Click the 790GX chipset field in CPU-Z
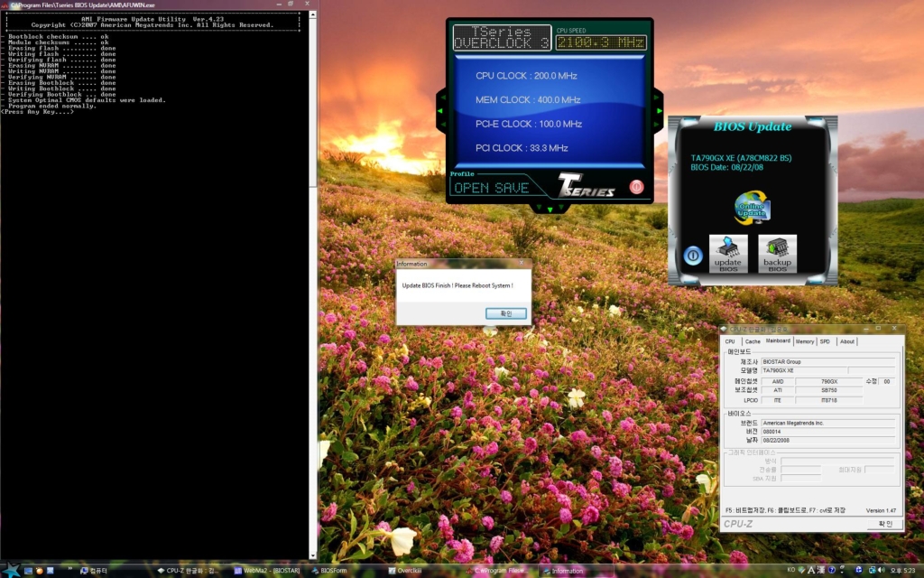This screenshot has height=578, width=924. pos(828,382)
